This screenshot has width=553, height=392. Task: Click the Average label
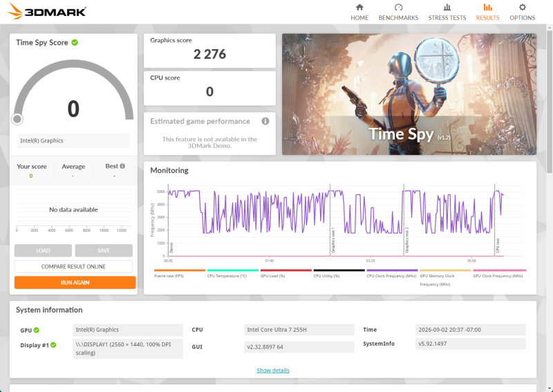[x=73, y=167]
